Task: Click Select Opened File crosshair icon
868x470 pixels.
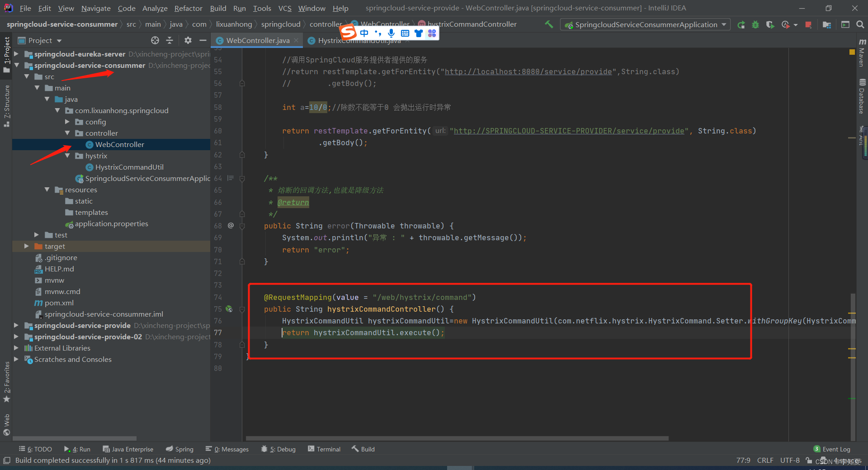Action: [155, 40]
